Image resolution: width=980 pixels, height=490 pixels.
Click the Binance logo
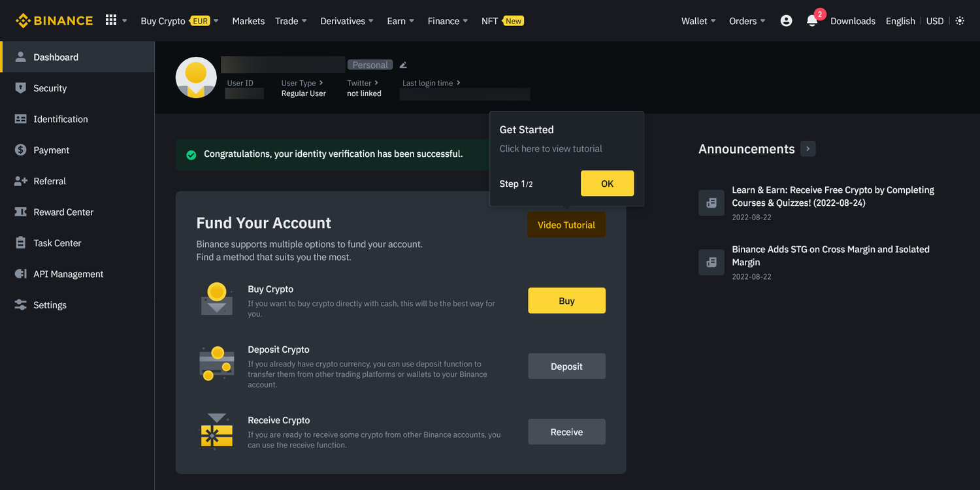coord(54,21)
